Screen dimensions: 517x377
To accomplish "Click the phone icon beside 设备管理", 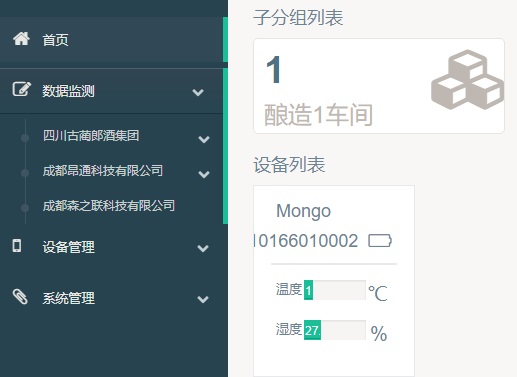I will [x=17, y=245].
